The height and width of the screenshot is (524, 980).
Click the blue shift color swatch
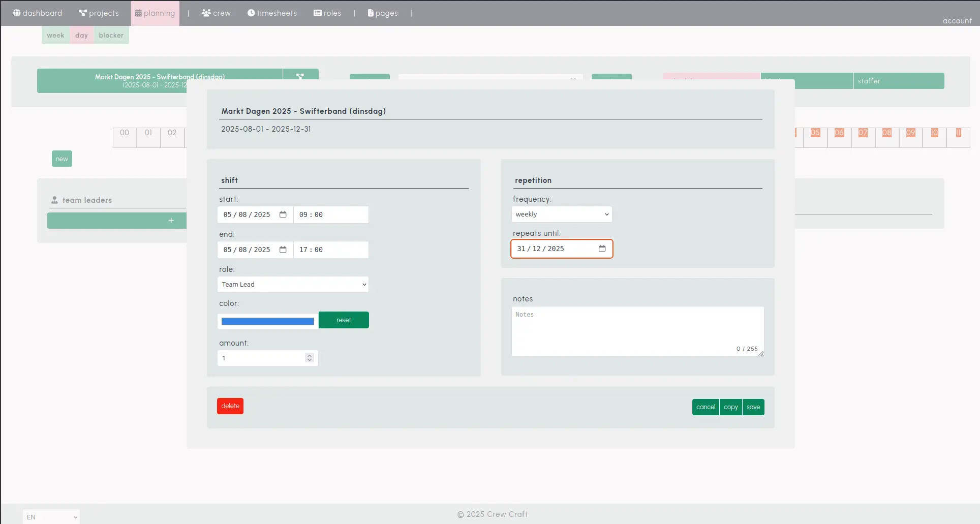pos(267,321)
